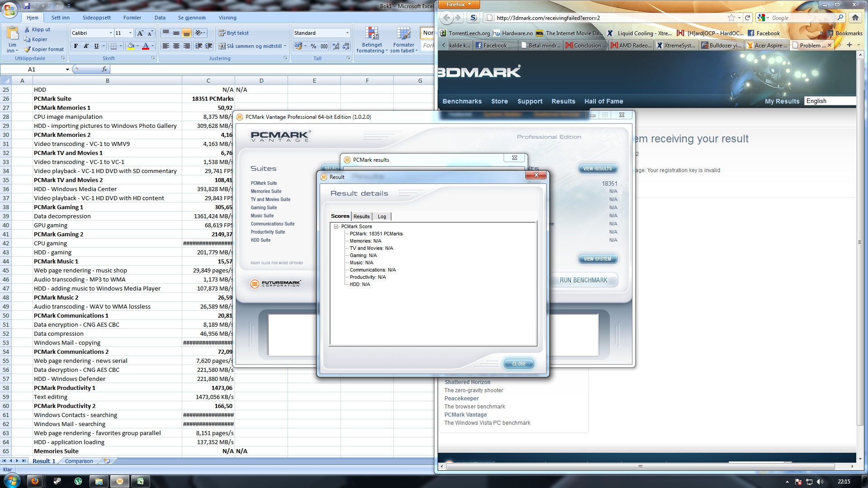
Task: Open the Sideoppsett ribbon tab
Action: 97,18
